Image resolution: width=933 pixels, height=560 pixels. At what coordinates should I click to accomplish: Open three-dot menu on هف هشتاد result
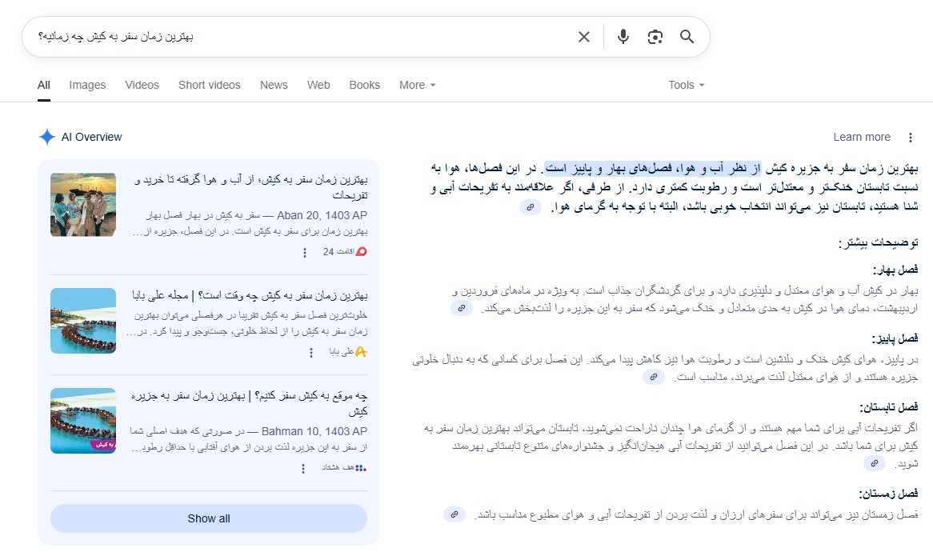(303, 469)
